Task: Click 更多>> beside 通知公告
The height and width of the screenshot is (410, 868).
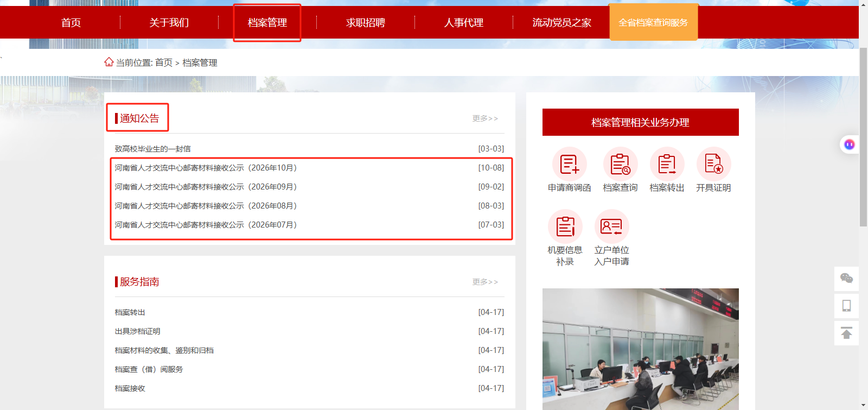Action: click(485, 118)
